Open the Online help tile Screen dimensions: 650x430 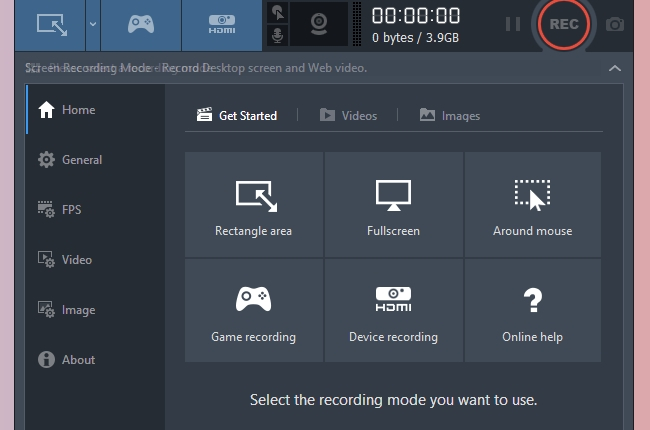[x=533, y=311]
